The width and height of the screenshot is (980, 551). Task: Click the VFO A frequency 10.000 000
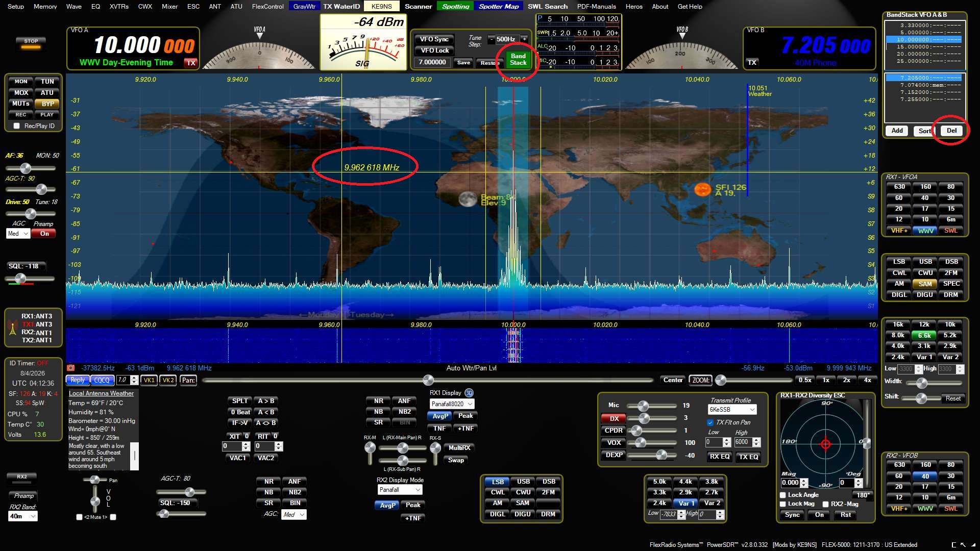tap(144, 45)
